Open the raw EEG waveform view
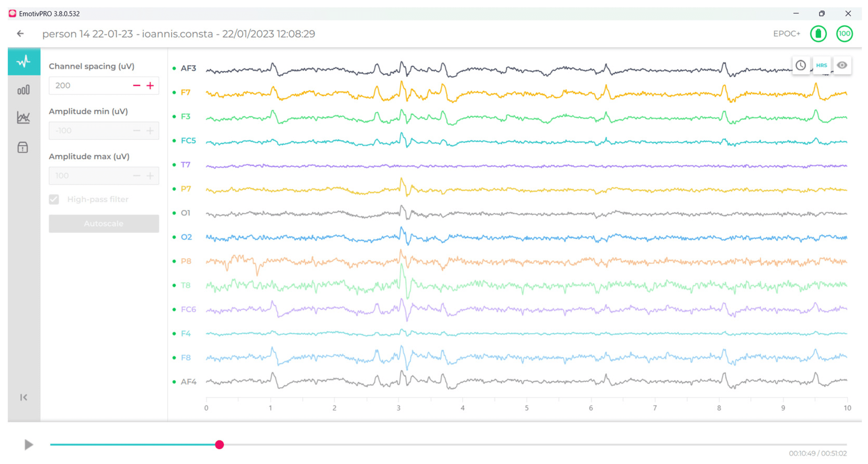Viewport: 868px width, 464px height. click(24, 62)
